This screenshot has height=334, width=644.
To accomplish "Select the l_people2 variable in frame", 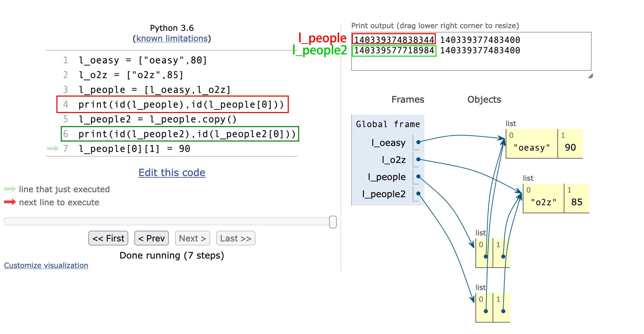I will [384, 194].
